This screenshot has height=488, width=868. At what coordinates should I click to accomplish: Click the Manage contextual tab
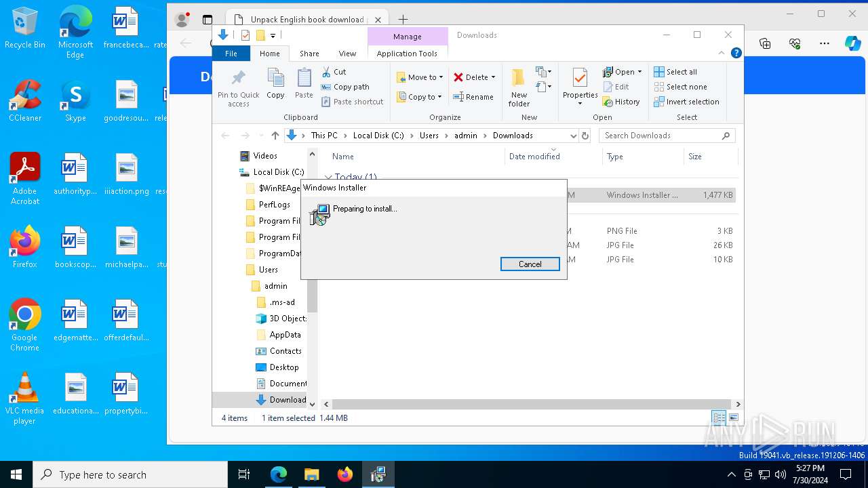[x=407, y=37]
